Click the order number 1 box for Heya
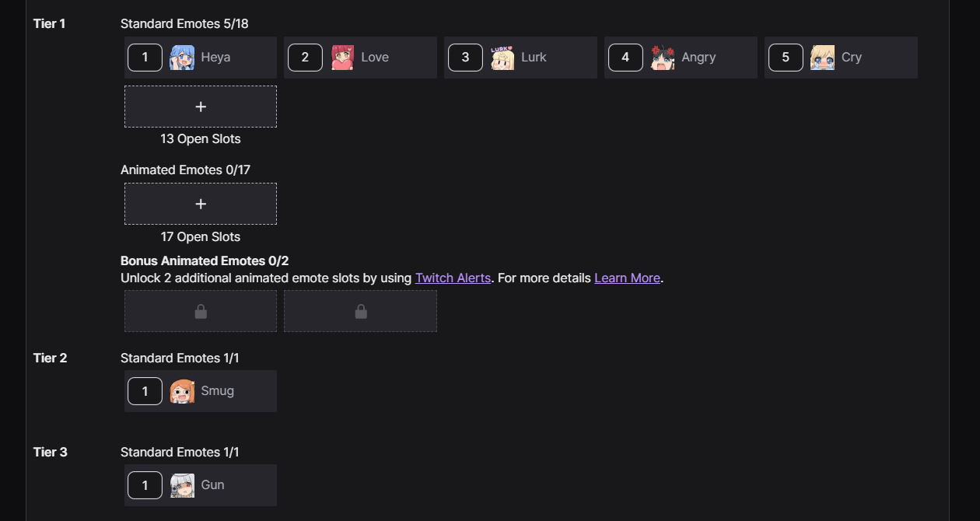The height and width of the screenshot is (521, 980). pyautogui.click(x=145, y=58)
